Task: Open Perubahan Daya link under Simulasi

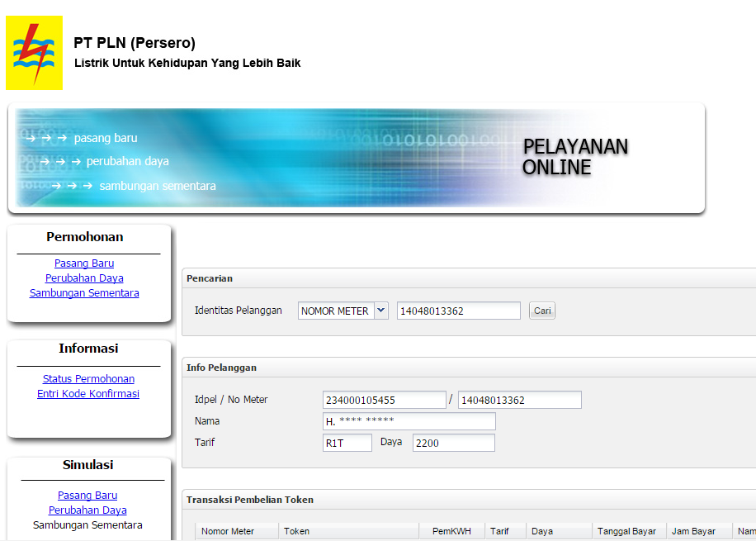Action: pos(87,510)
